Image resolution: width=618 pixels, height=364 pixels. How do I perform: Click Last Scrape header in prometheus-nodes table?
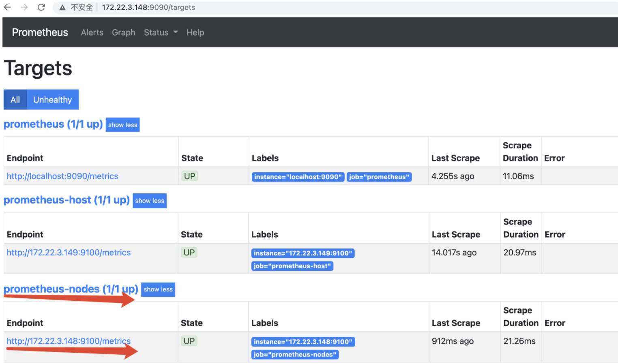[456, 323]
